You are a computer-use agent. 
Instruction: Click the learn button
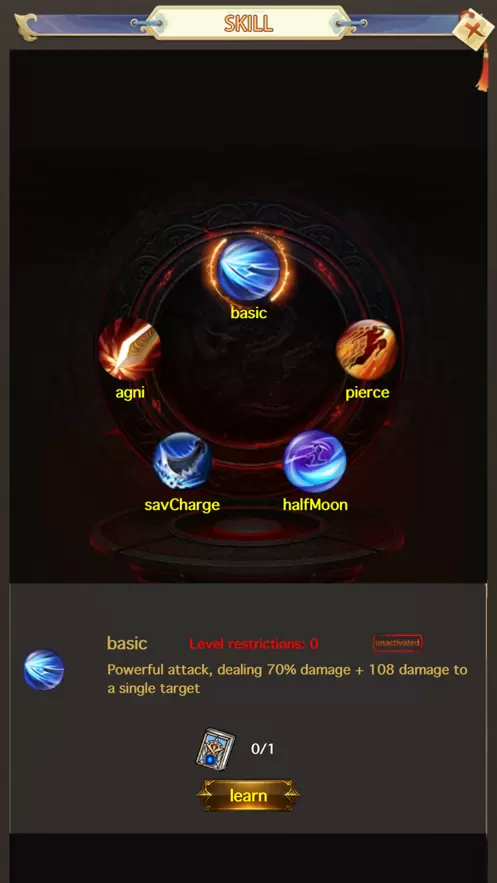248,795
